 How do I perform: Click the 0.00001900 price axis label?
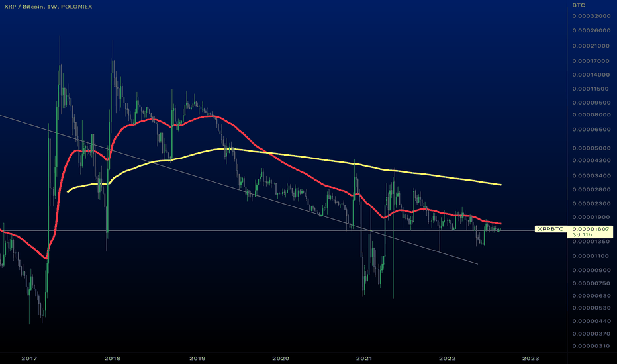[591, 217]
